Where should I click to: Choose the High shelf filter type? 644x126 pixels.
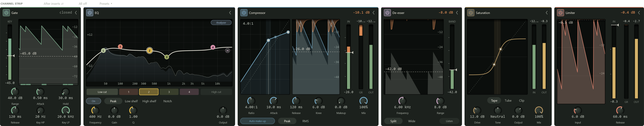click(149, 101)
